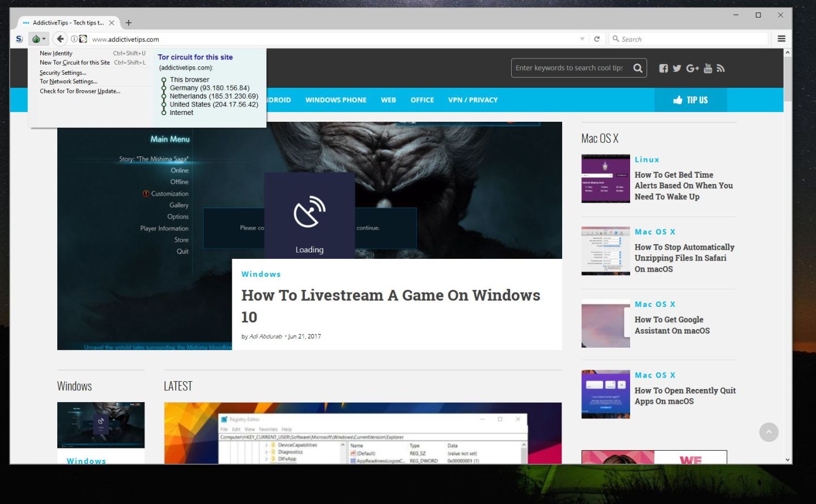This screenshot has height=504, width=816.
Task: Expand the address bar history dropdown arrow
Action: 582,39
